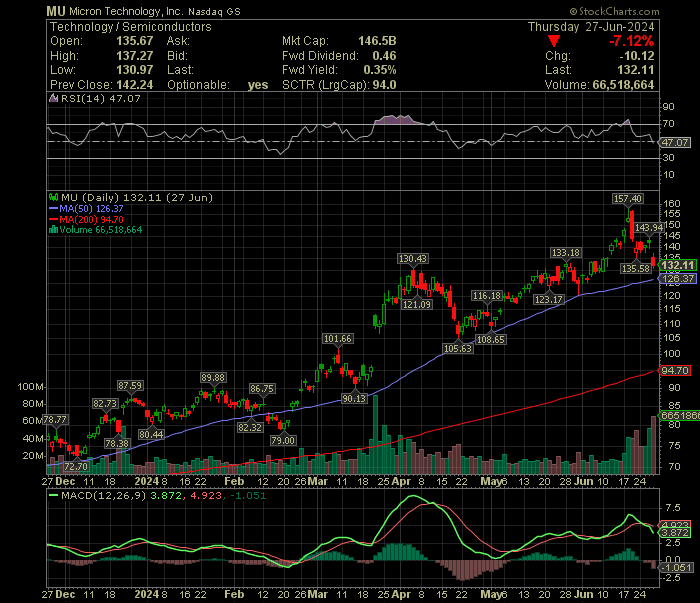Viewport: 700px width, 603px height.
Task: Click the SCTR (LrgCap) value 94.0
Action: [x=384, y=85]
